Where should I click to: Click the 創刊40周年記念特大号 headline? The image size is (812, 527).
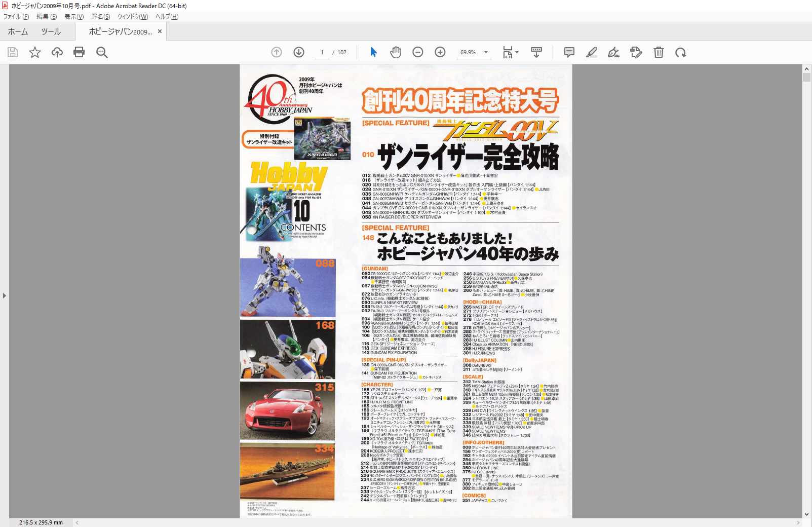coord(460,100)
